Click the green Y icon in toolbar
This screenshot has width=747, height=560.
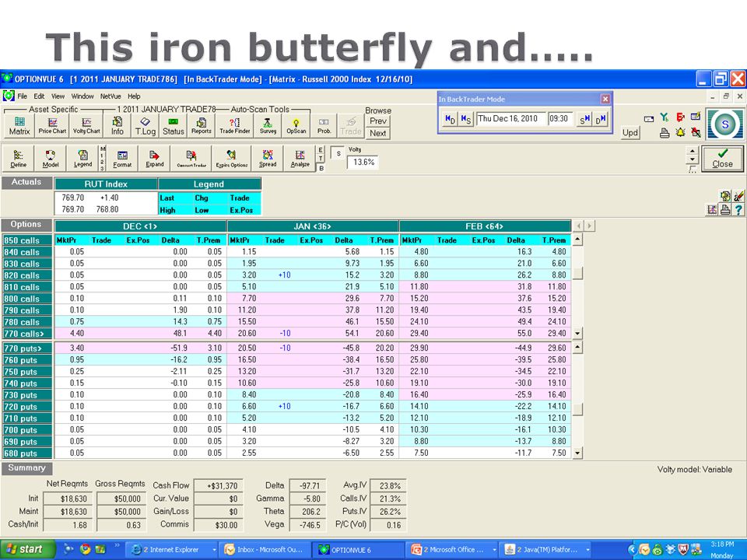[664, 117]
